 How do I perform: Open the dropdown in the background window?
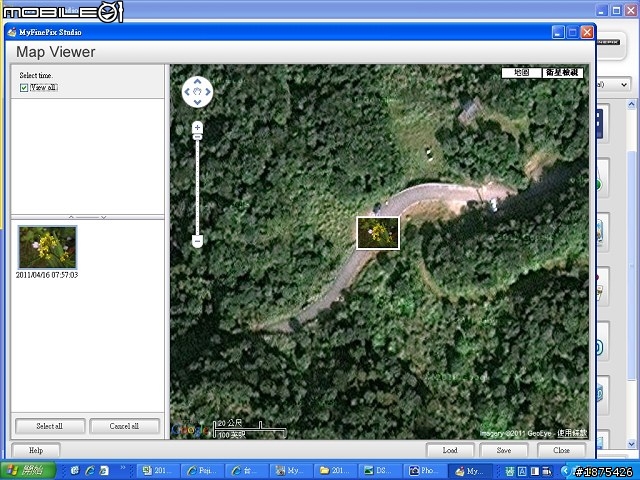[x=624, y=84]
